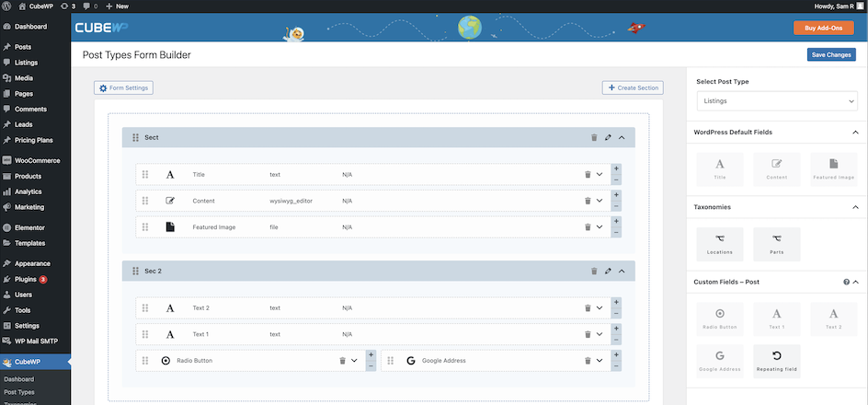Open the updates indicator showing 3

tap(67, 6)
